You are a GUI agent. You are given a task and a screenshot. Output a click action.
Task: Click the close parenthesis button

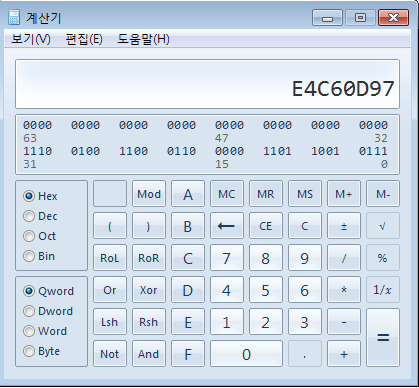coord(149,226)
